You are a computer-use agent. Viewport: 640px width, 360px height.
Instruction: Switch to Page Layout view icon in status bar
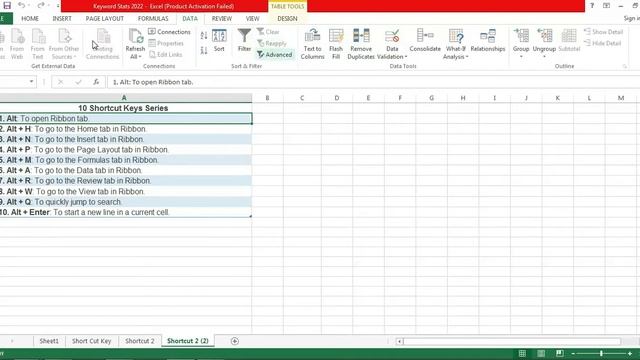point(541,353)
